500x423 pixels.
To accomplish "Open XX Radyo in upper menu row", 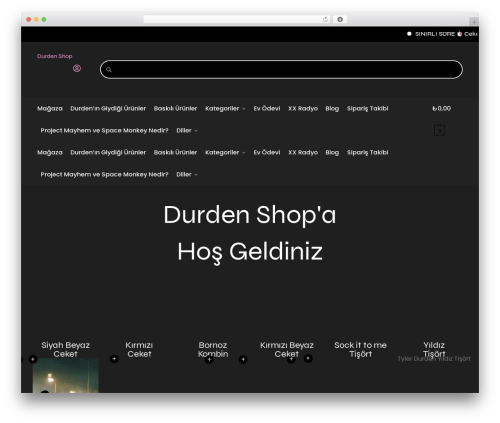I will (303, 108).
